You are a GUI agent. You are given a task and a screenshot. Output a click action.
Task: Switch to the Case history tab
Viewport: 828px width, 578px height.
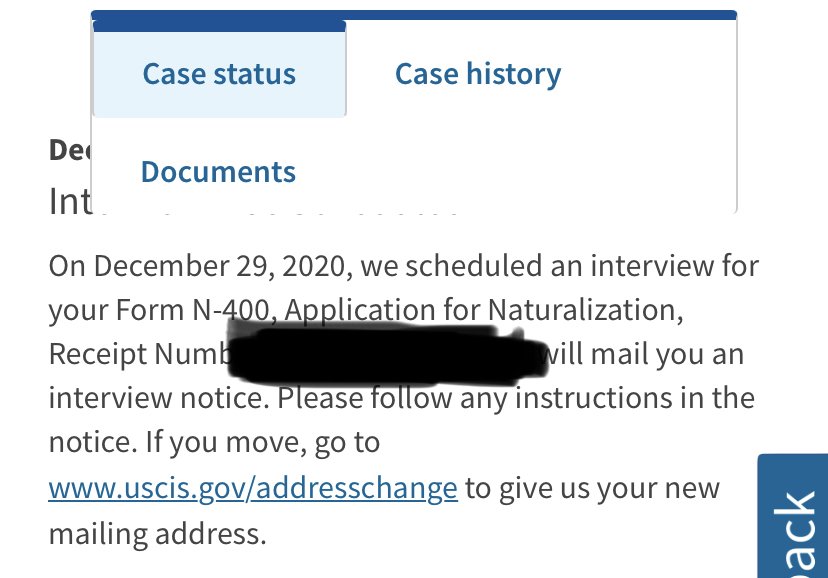pyautogui.click(x=477, y=74)
